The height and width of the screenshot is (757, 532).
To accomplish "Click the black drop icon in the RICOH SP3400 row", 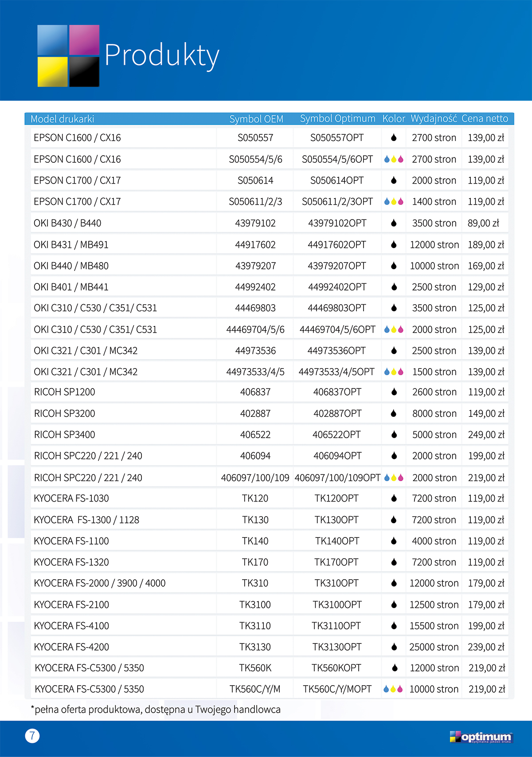I will [x=394, y=435].
